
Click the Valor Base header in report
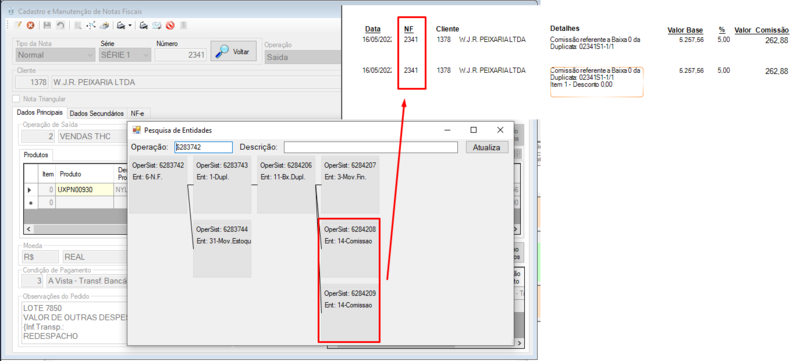[x=685, y=30]
